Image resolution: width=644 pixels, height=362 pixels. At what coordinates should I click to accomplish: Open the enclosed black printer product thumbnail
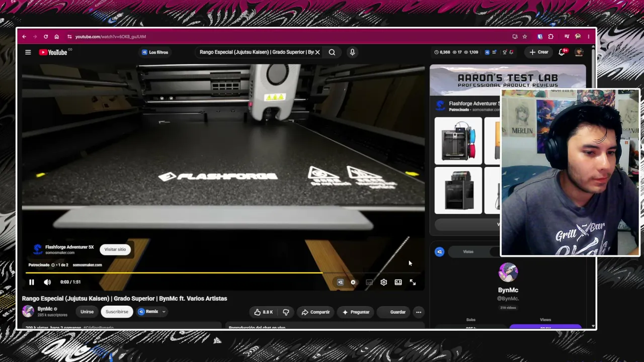[x=458, y=191]
